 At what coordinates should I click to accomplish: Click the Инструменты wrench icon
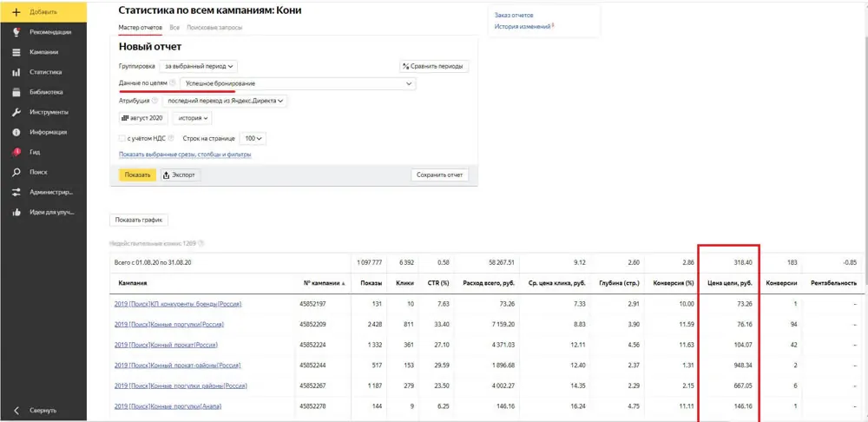click(16, 112)
